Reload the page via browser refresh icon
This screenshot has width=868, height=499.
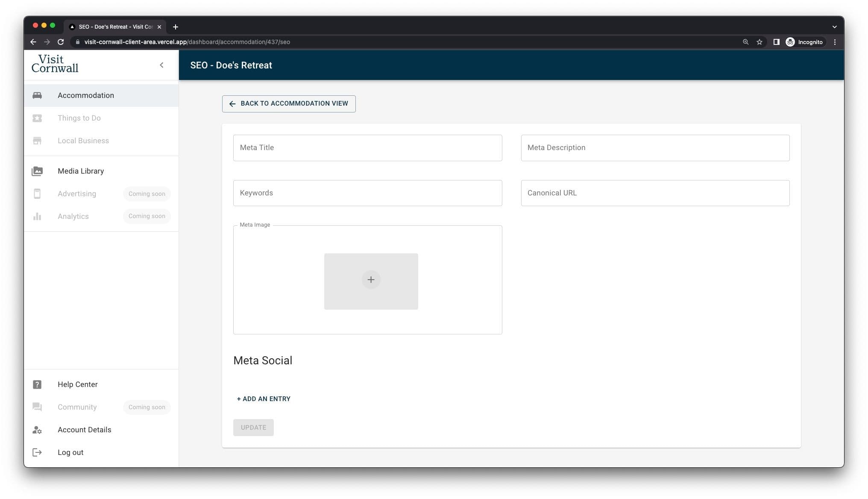click(x=61, y=42)
